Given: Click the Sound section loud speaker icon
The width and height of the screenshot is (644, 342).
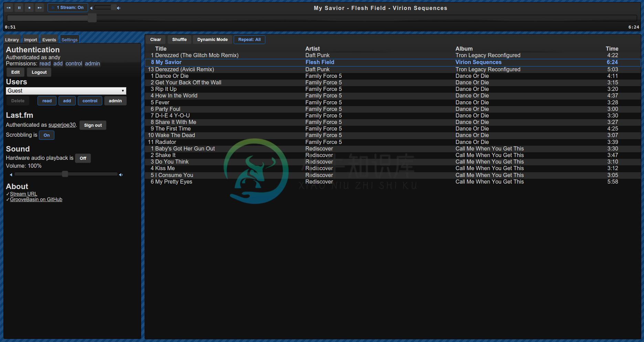Looking at the screenshot, I should 121,175.
